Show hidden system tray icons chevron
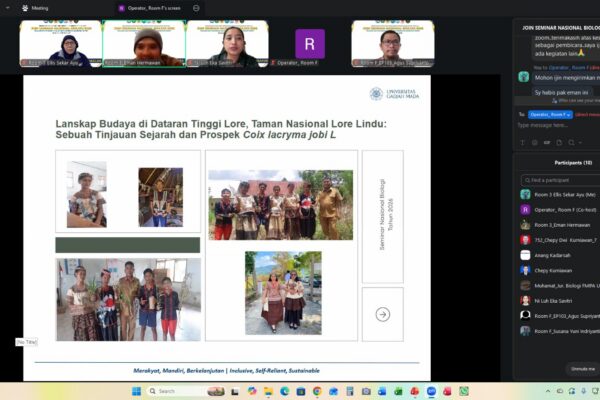Viewport: 600px width, 400px height. 548,391
